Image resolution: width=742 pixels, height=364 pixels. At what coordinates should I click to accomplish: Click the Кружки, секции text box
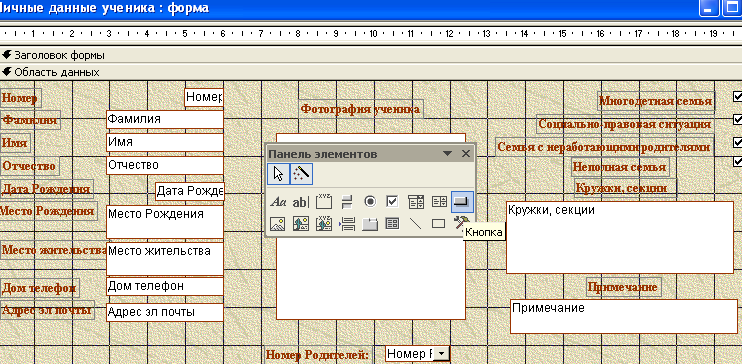click(x=620, y=238)
